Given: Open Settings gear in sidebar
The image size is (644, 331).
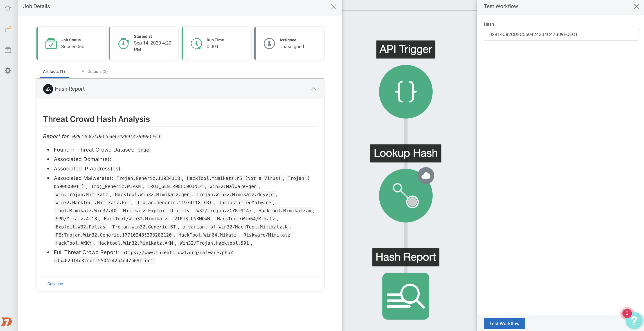Looking at the screenshot, I should 8,70.
